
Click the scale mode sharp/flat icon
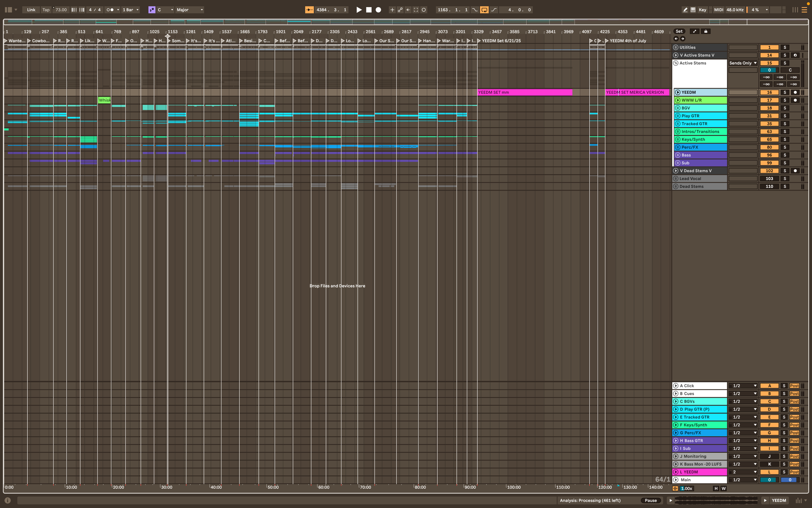[x=152, y=10]
